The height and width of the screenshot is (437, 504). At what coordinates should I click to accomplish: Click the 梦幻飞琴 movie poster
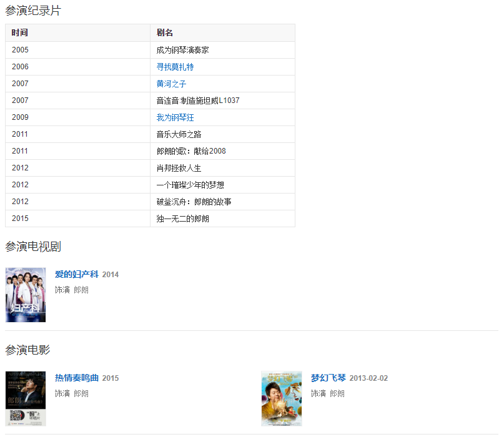[x=281, y=398]
